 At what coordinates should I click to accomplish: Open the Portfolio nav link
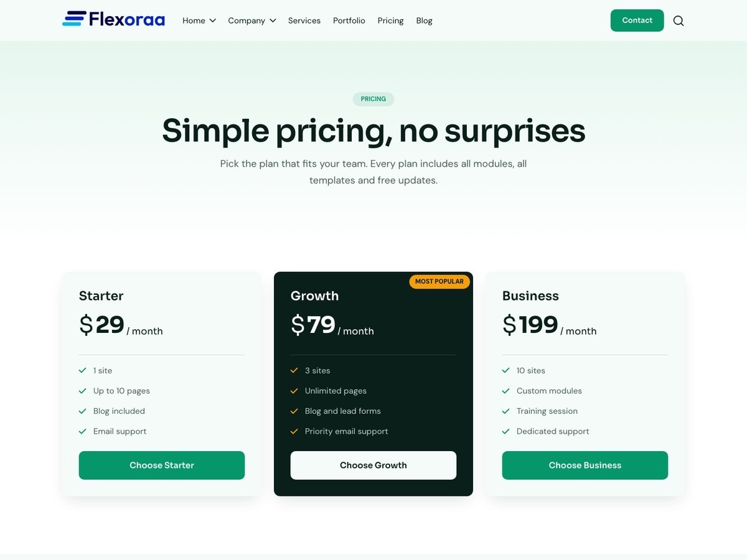pos(349,21)
